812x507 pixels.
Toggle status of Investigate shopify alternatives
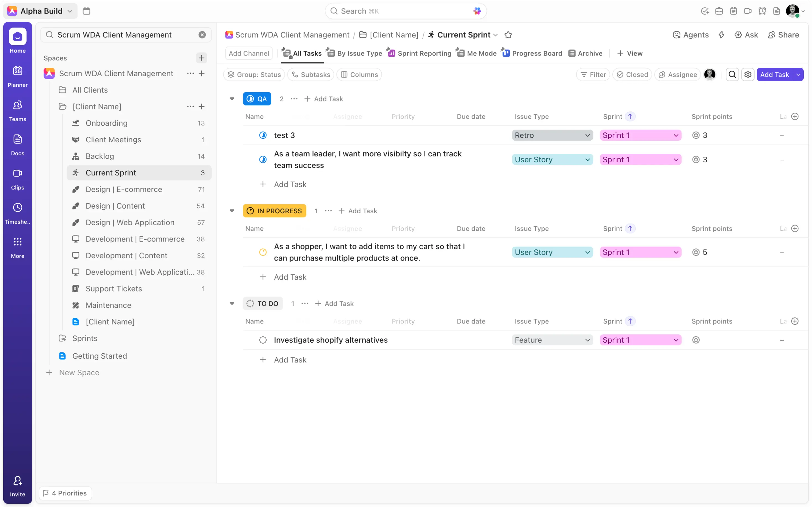[x=263, y=340]
